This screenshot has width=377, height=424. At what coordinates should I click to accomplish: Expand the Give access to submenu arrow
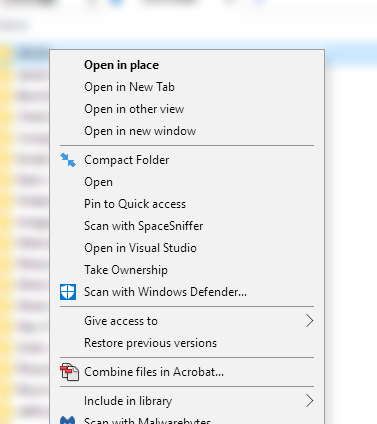310,321
